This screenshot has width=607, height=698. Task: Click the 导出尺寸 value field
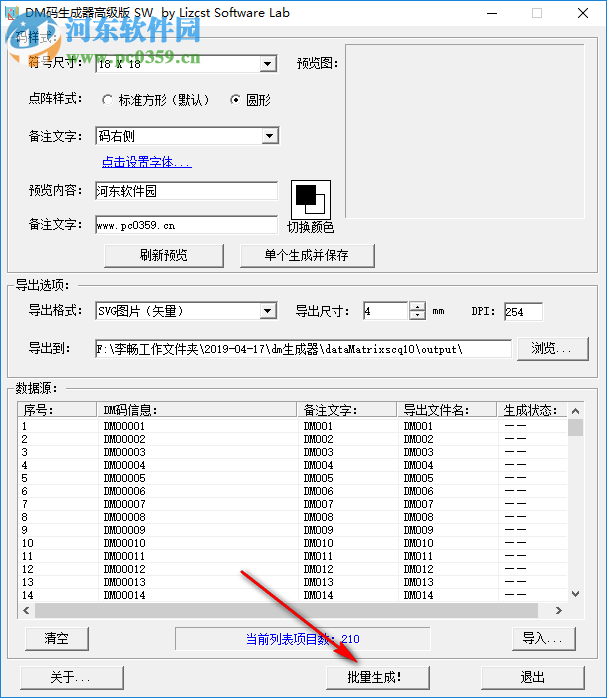(386, 311)
